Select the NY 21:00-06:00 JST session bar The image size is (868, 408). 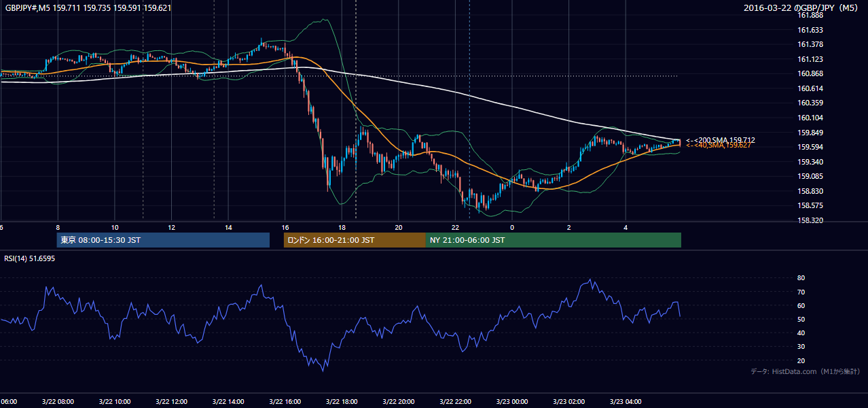point(554,240)
